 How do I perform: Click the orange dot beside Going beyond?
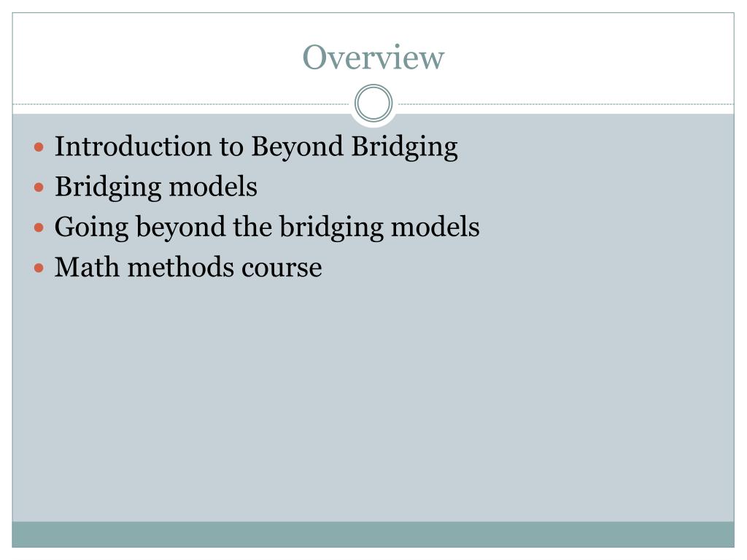(x=39, y=228)
